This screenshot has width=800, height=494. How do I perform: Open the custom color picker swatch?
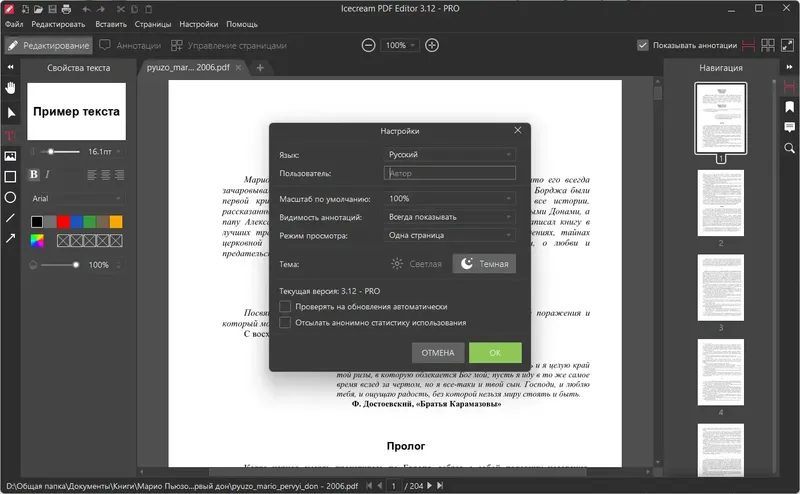(37, 240)
